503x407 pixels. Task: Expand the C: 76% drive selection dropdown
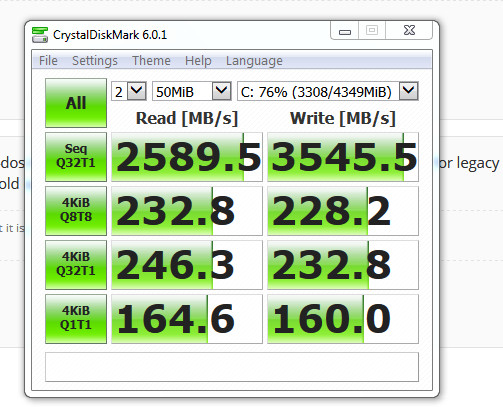coord(328,91)
